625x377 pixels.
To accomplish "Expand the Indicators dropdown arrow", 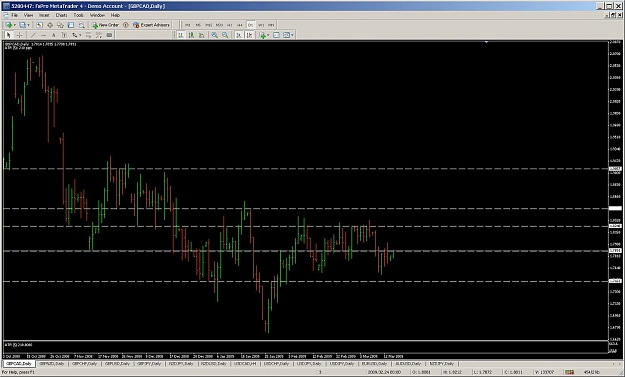I will tap(269, 35).
